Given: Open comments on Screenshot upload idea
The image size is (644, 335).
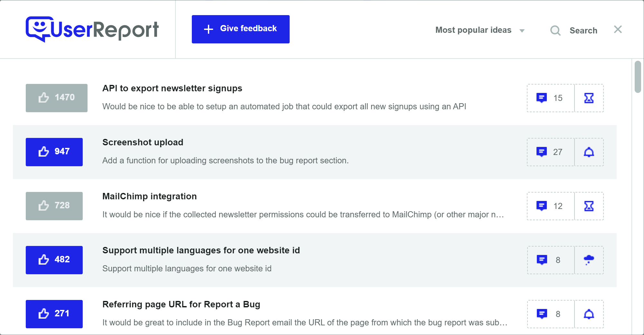Looking at the screenshot, I should pos(550,152).
